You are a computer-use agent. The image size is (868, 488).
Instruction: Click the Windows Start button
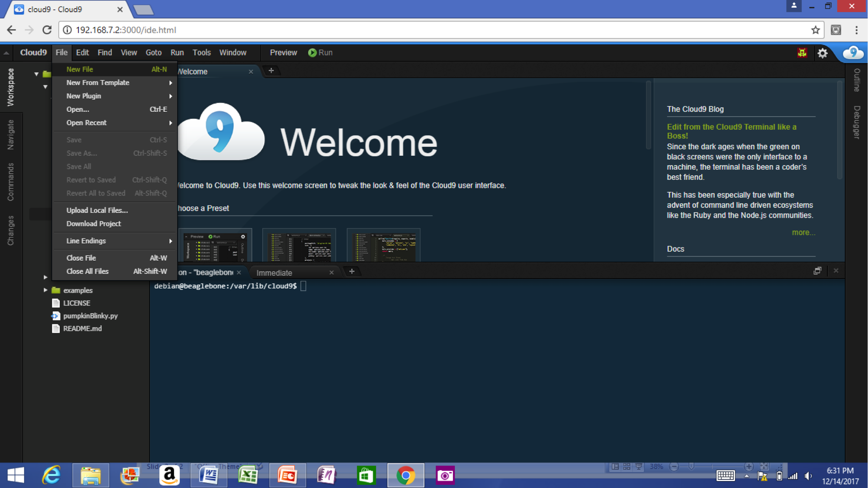point(16,475)
